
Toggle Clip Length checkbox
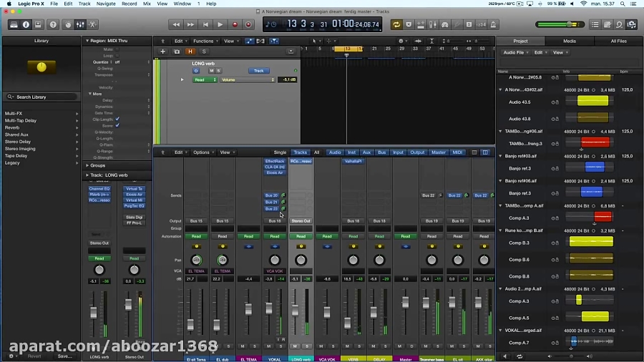point(117,119)
